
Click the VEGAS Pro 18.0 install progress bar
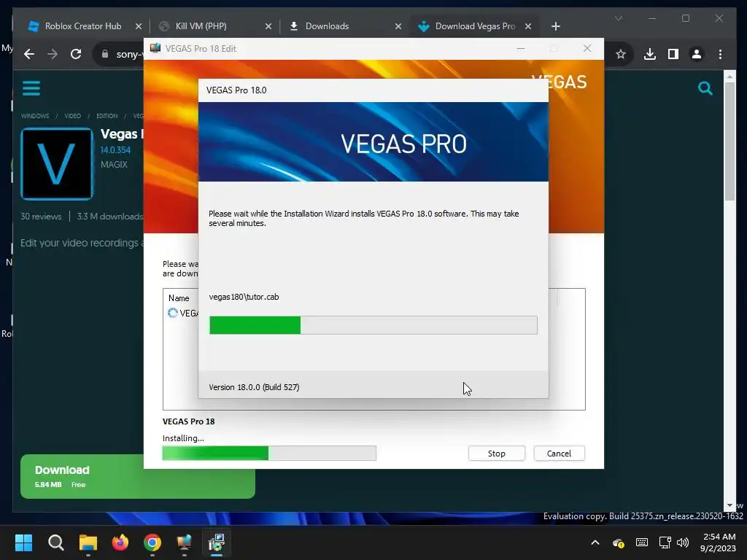373,325
